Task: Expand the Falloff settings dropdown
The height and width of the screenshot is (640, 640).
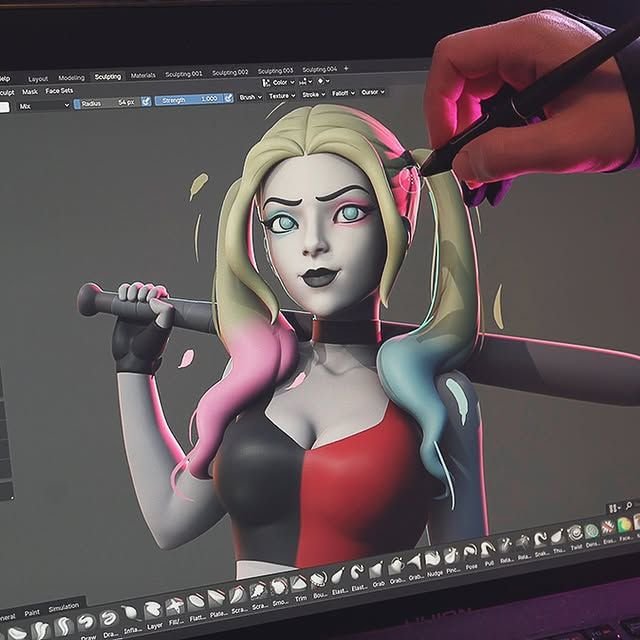Action: click(x=343, y=93)
